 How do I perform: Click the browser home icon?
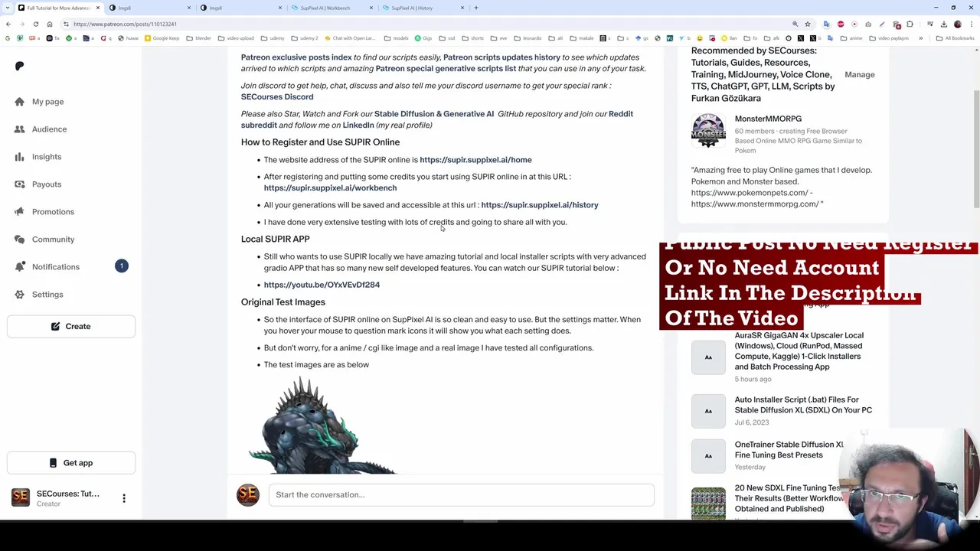pyautogui.click(x=50, y=24)
